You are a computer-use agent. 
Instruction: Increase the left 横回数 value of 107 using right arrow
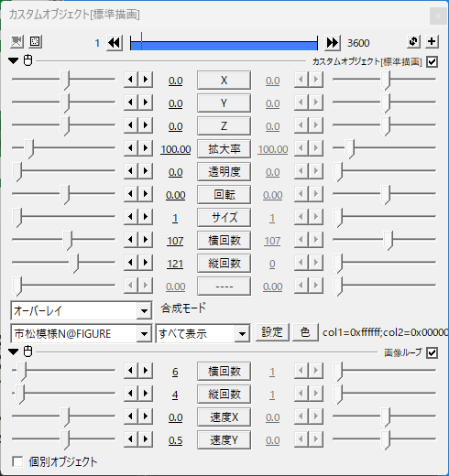click(x=146, y=240)
